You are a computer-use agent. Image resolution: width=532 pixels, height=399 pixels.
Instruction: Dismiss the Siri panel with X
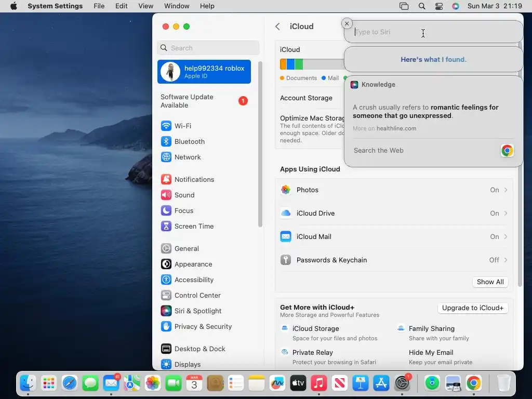[347, 23]
